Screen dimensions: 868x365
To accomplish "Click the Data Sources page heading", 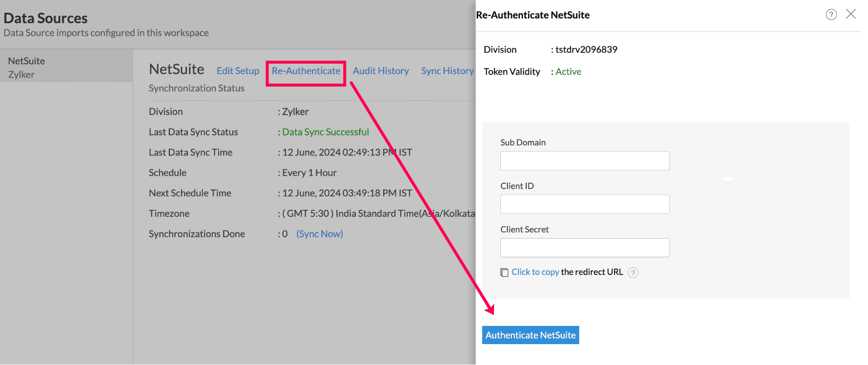I will pos(45,18).
